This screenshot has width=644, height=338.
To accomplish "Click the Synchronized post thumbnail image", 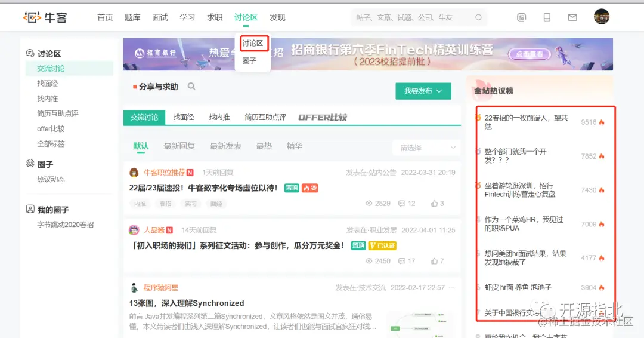I will click(x=419, y=324).
